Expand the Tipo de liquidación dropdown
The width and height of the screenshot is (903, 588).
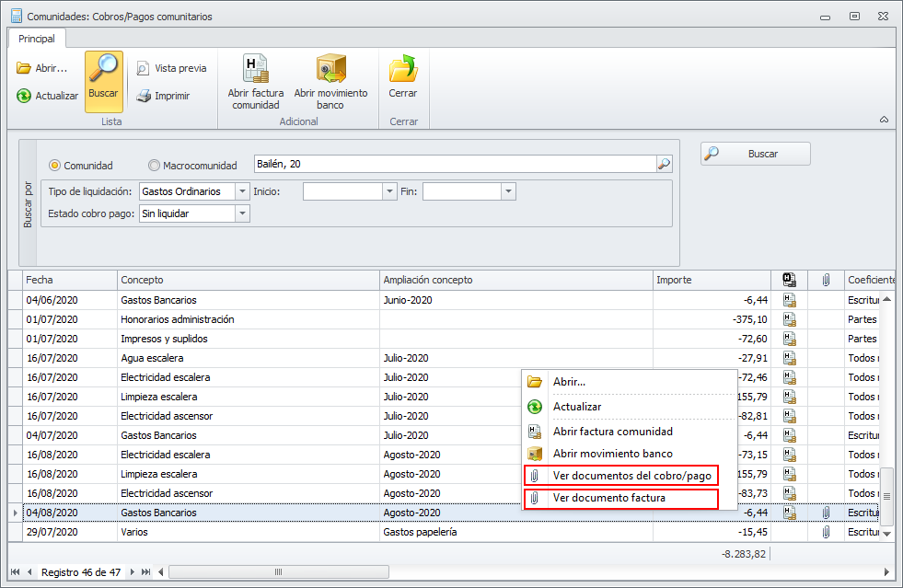[x=242, y=191]
